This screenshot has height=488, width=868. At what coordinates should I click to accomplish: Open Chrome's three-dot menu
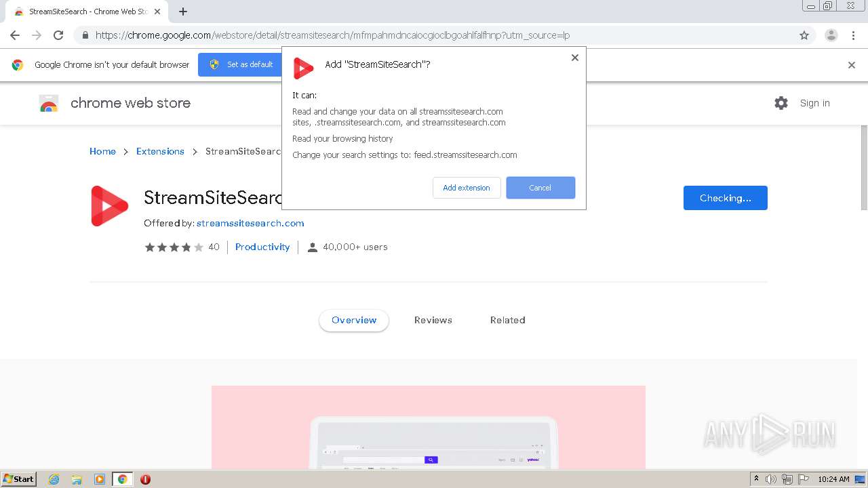[x=853, y=35]
